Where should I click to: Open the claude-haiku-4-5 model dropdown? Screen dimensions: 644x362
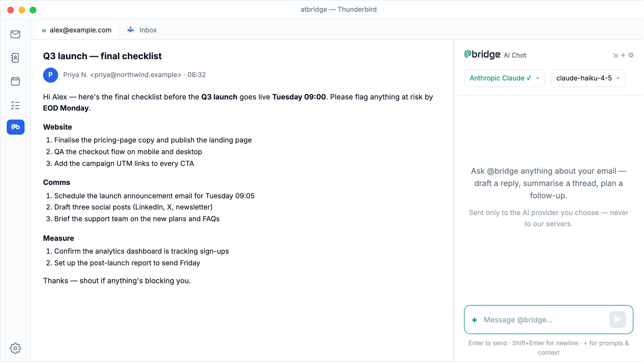pyautogui.click(x=588, y=78)
